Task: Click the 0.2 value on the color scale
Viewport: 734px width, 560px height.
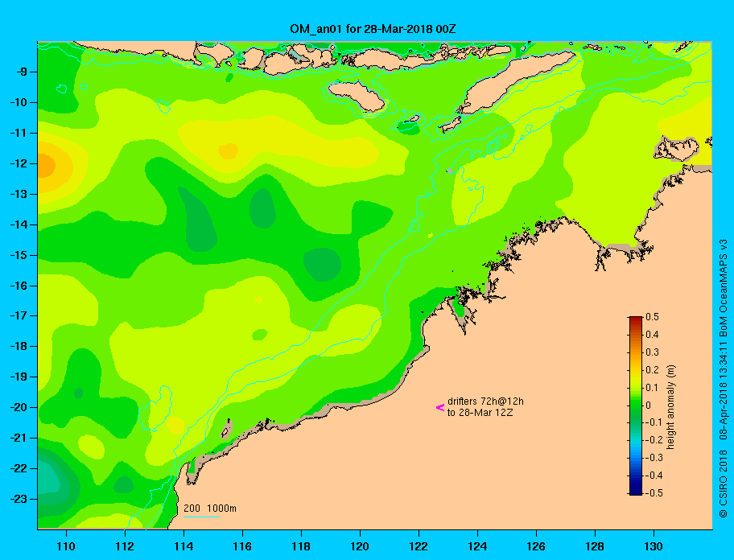Action: 652,369
